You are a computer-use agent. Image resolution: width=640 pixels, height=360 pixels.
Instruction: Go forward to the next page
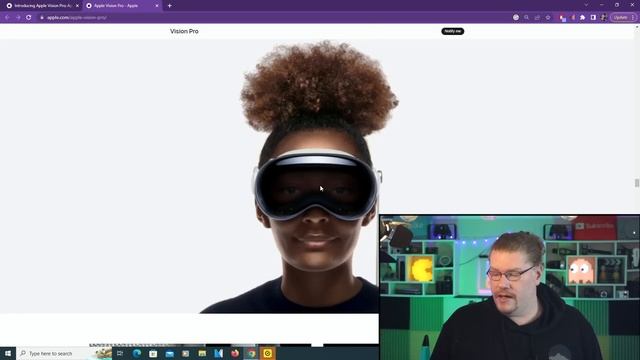[x=18, y=18]
